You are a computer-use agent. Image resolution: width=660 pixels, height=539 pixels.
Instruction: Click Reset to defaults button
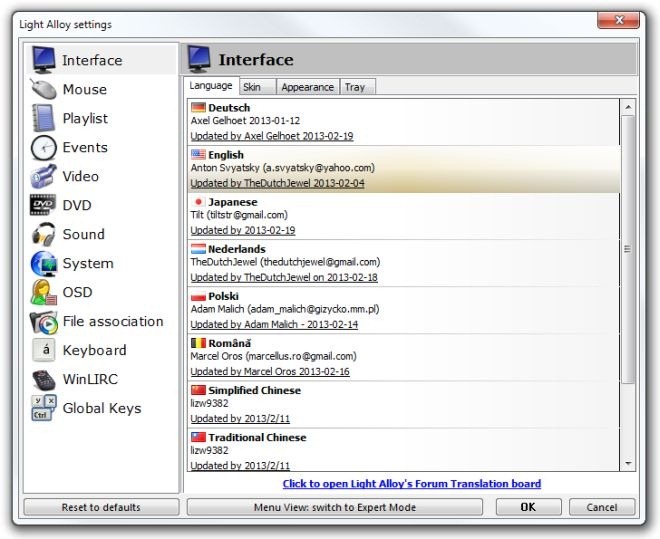[101, 507]
